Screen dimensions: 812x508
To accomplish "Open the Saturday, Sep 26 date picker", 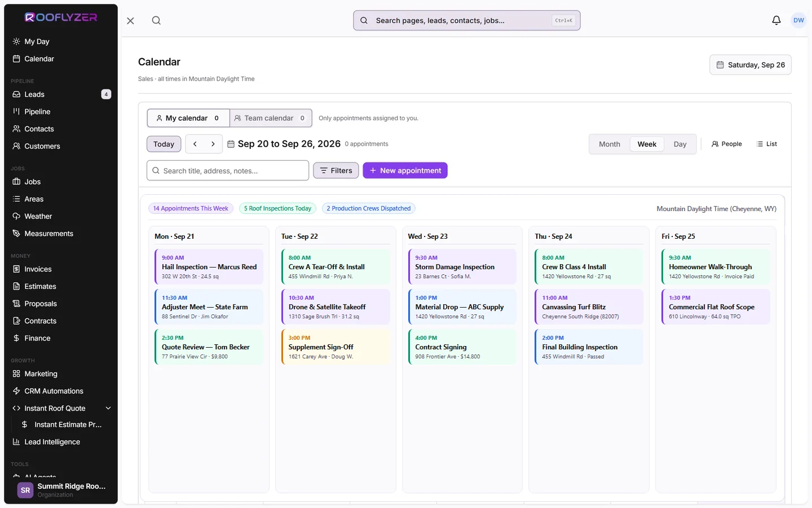I will (751, 65).
